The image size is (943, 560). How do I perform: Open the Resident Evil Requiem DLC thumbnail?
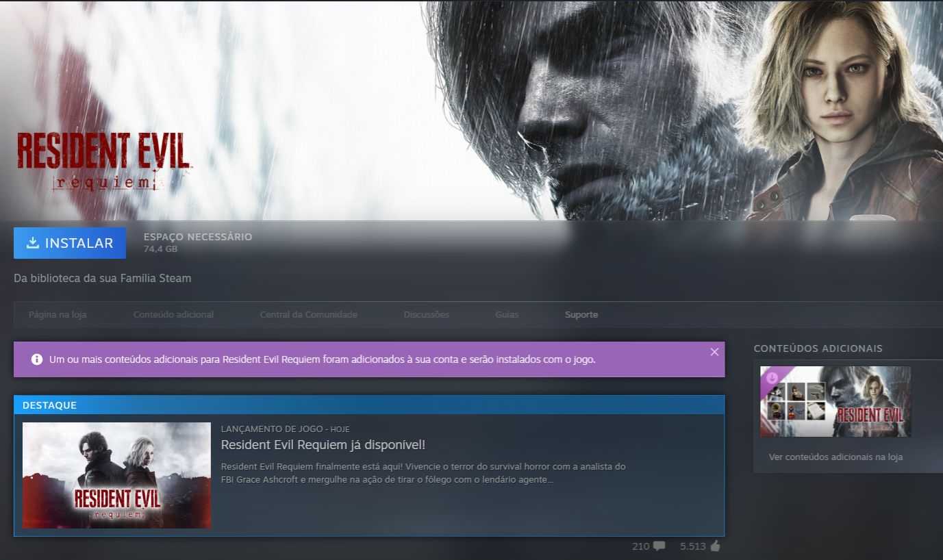[835, 401]
